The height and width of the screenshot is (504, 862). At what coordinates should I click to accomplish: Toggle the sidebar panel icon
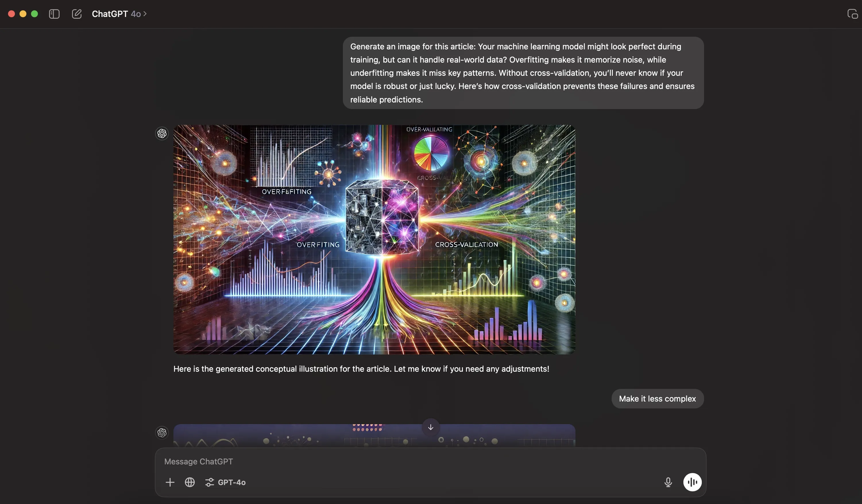click(54, 14)
